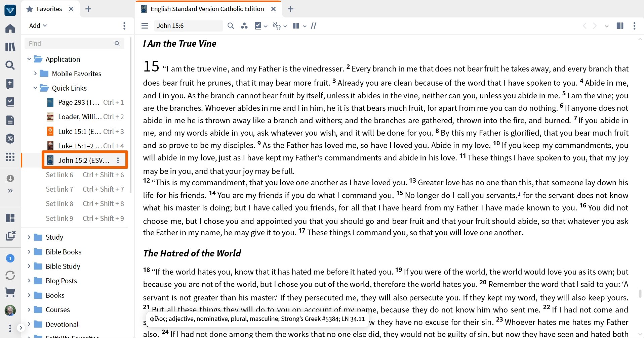Add a new tab beside ESV panel
The height and width of the screenshot is (338, 644).
click(x=291, y=9)
